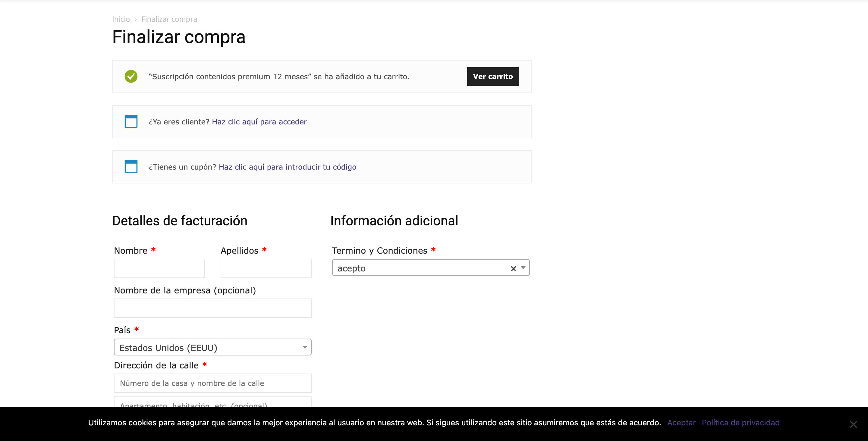Accept cookies via the 'Aceptar' link

click(x=681, y=423)
